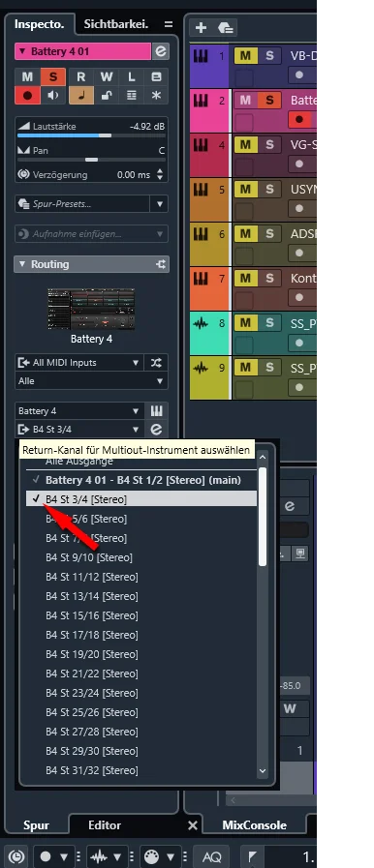Select B4 St 3/4 [Stereo] entry
The width and height of the screenshot is (374, 868).
pyautogui.click(x=141, y=499)
